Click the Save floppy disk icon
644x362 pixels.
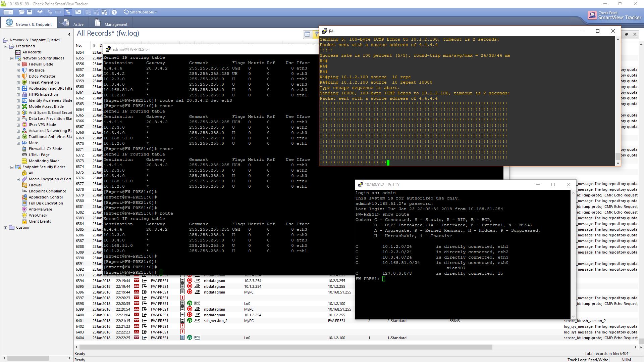(x=30, y=12)
